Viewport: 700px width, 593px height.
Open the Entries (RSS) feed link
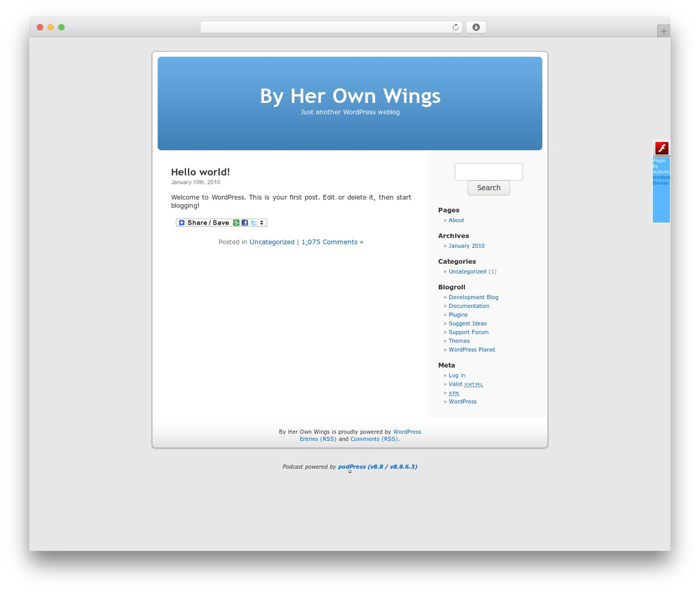(x=318, y=439)
